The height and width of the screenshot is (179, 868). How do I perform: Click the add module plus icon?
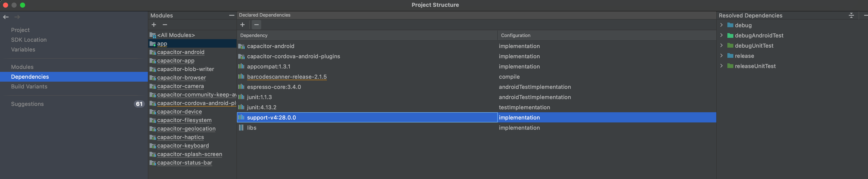154,25
